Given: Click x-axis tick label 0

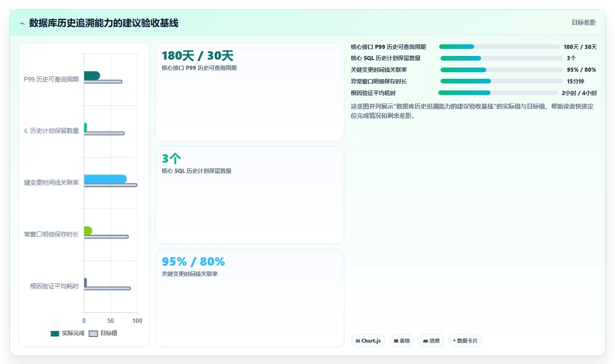Looking at the screenshot, I should coord(84,321).
